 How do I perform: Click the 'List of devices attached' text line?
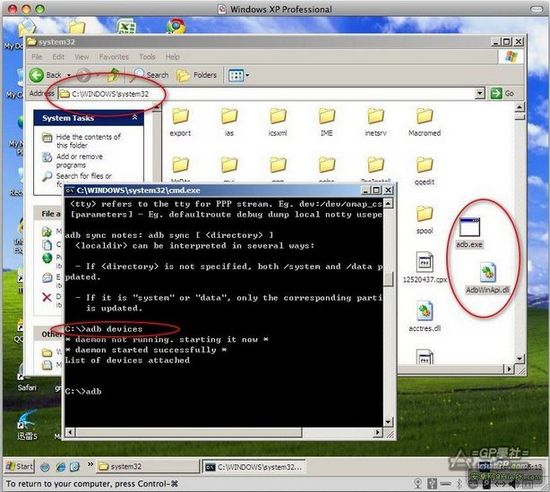click(127, 360)
